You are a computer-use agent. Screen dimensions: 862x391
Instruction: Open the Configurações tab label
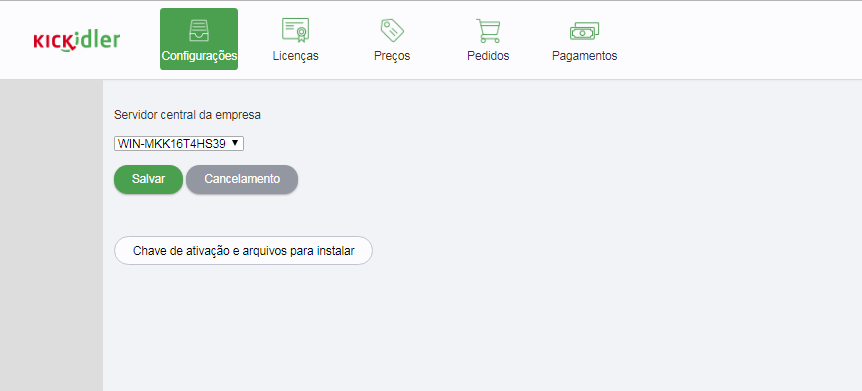click(199, 56)
